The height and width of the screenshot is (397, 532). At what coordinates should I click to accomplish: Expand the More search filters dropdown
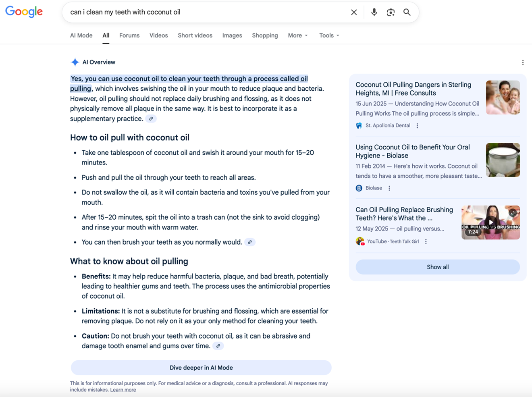pos(298,35)
